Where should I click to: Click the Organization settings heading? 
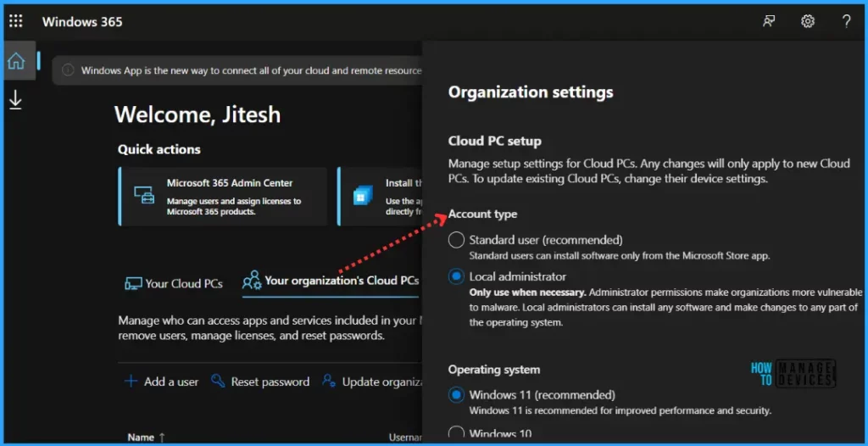(531, 92)
